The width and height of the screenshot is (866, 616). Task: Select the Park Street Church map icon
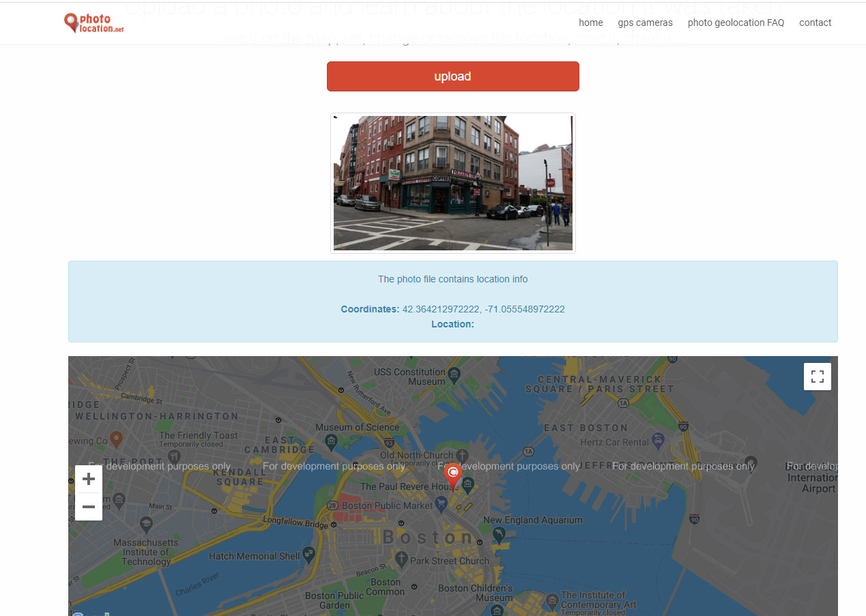coord(402,560)
